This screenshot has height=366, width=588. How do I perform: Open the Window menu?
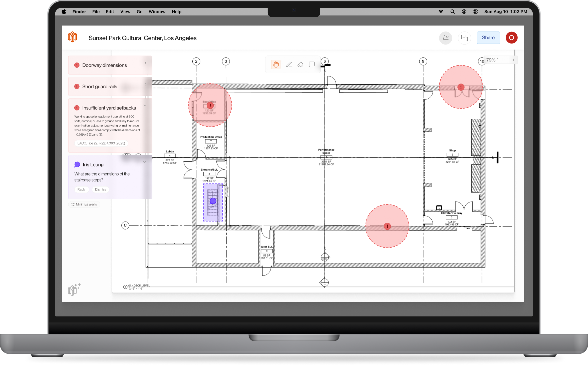(157, 11)
